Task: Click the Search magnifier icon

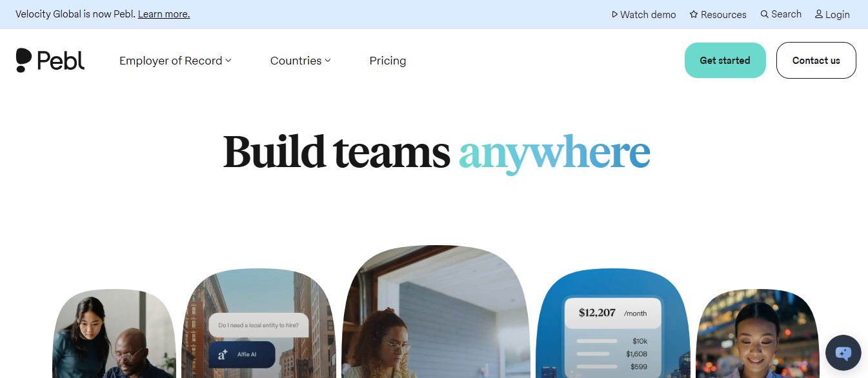Action: coord(765,14)
